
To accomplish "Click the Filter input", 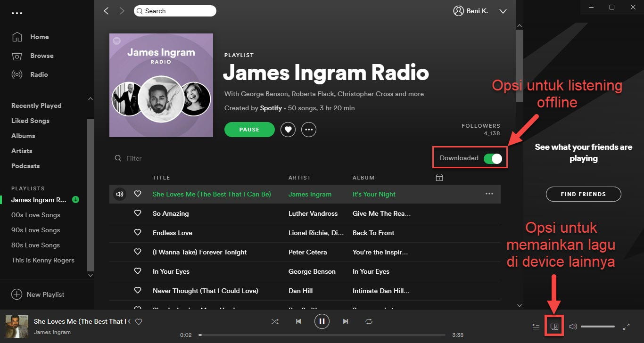I will pyautogui.click(x=134, y=158).
